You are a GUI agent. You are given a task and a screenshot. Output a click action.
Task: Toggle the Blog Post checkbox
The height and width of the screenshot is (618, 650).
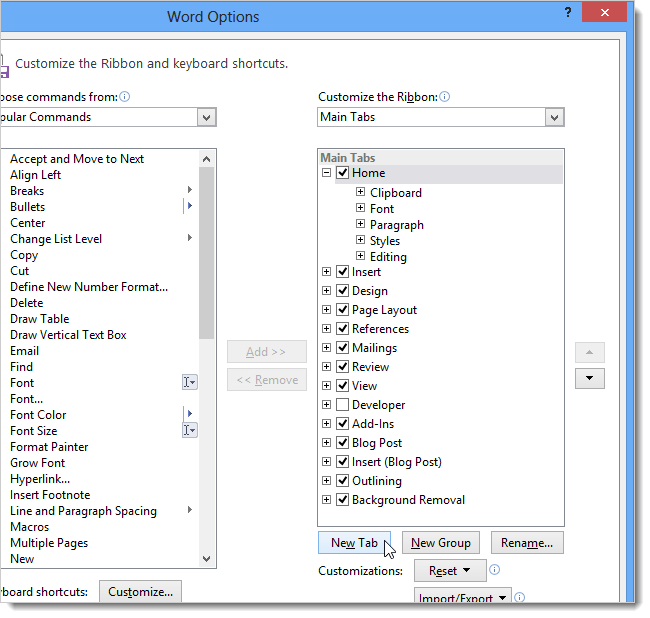coord(342,442)
